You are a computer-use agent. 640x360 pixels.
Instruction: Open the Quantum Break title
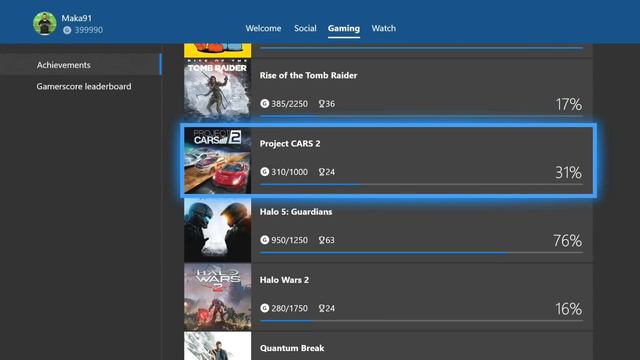coord(292,348)
